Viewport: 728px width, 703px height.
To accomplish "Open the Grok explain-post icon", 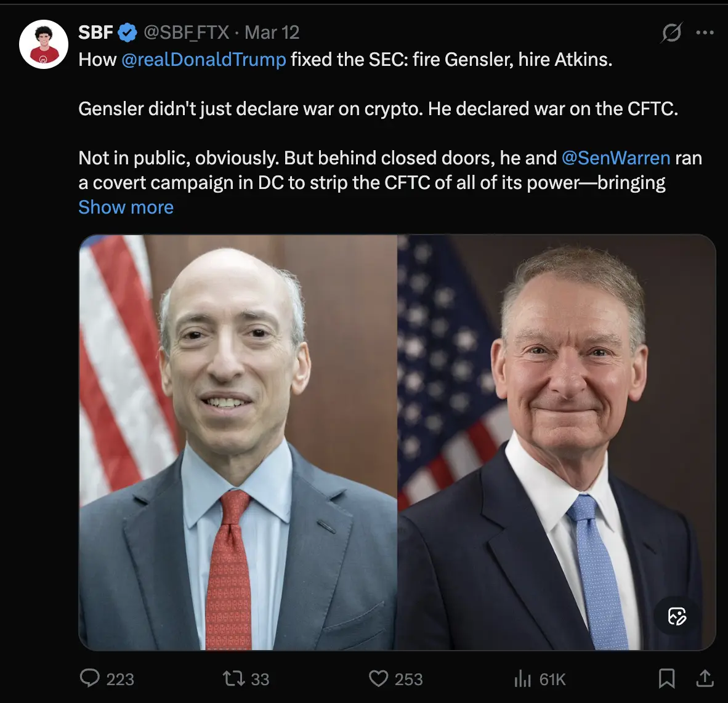I will click(671, 33).
